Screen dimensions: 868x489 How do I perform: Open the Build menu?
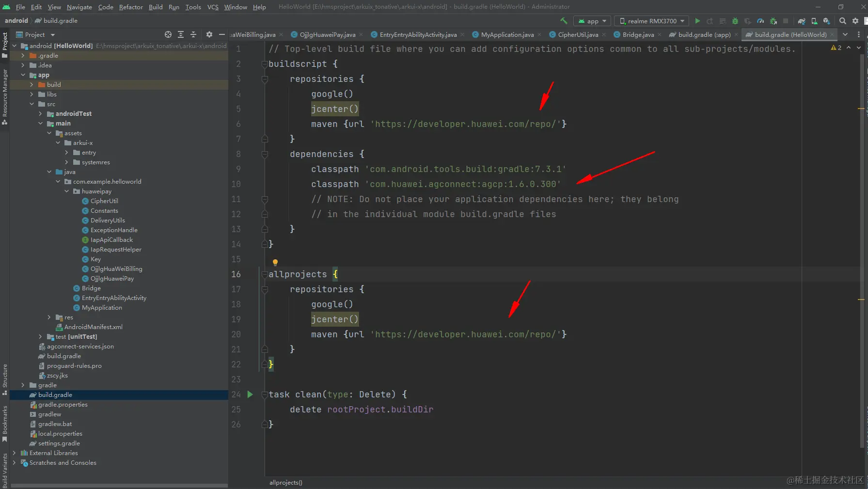156,7
